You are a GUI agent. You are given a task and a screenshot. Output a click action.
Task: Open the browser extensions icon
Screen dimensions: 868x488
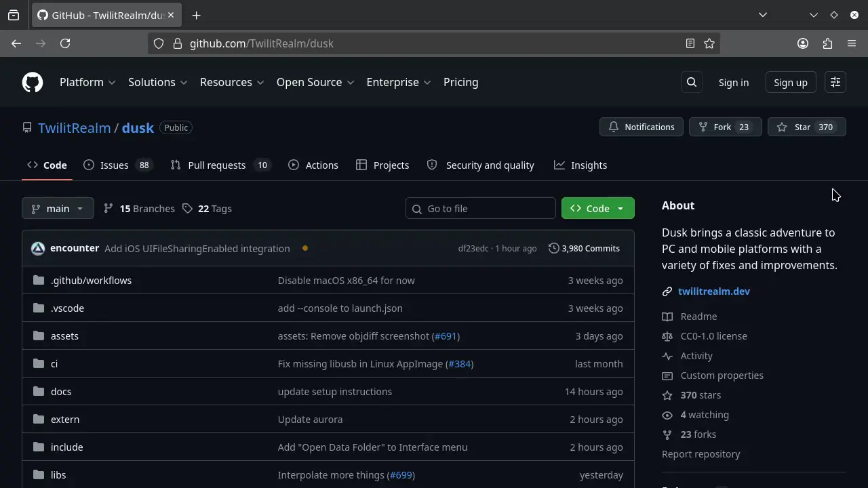(x=827, y=43)
